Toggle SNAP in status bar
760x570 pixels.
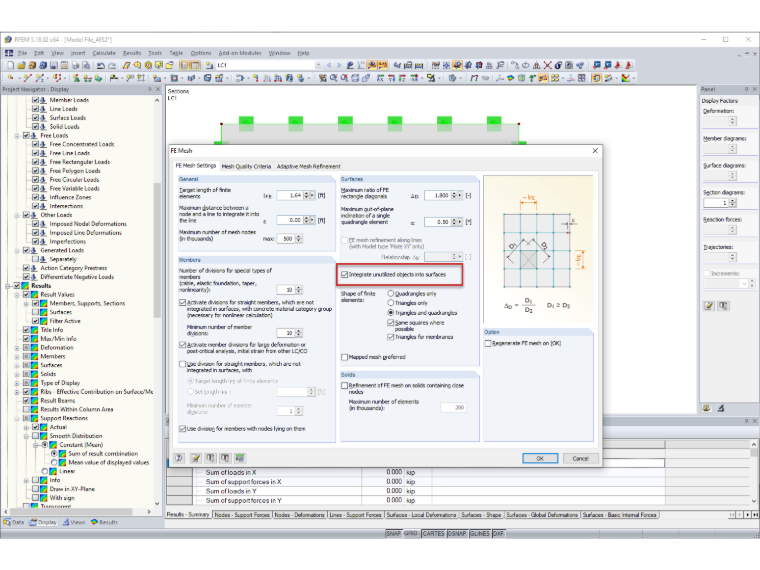click(394, 534)
